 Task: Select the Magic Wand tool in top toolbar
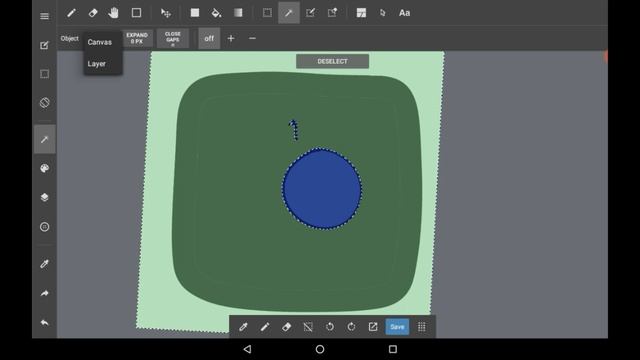click(x=289, y=13)
